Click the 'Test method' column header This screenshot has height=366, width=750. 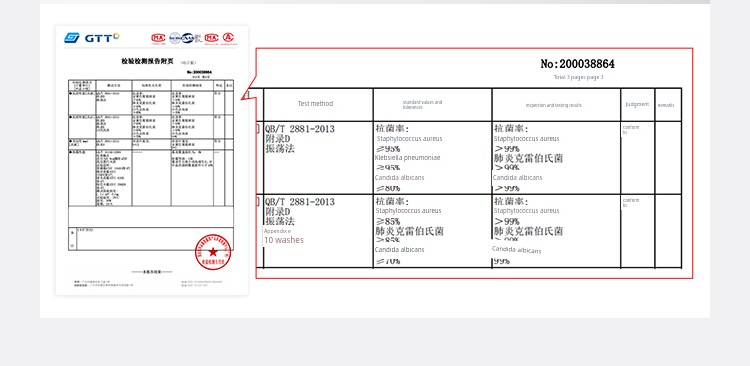[x=315, y=104]
